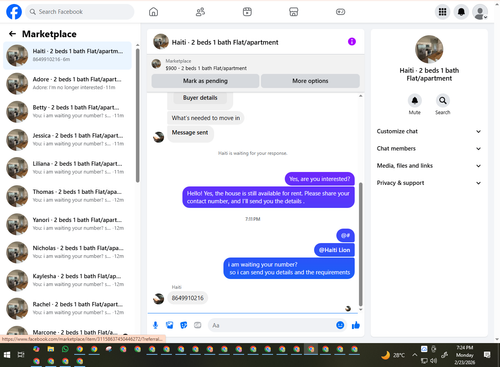Open the weather 28°C taskbar widget
Image resolution: width=500 pixels, height=367 pixels.
[393, 355]
